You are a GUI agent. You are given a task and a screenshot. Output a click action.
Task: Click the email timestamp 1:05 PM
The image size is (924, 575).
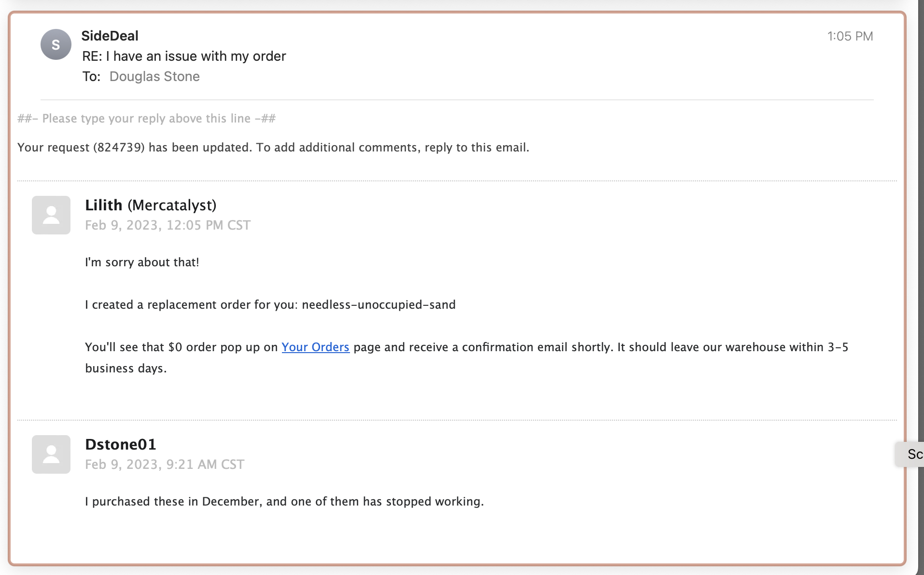850,36
